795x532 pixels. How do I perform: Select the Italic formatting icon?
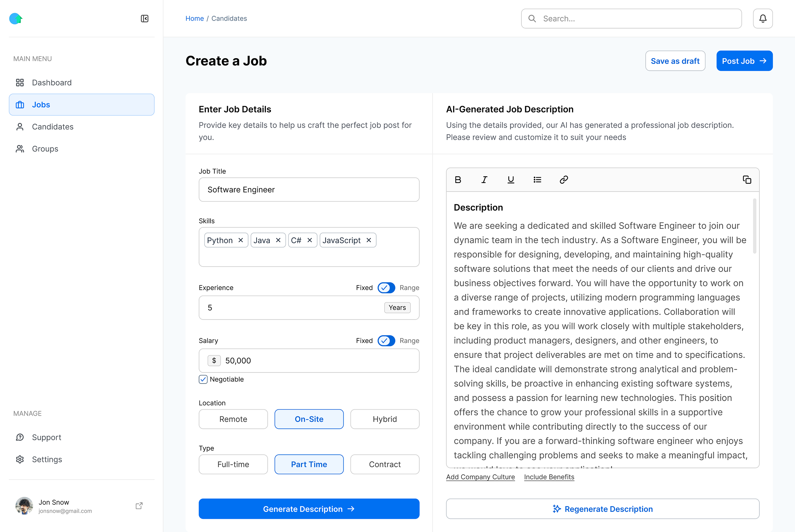[x=484, y=179]
